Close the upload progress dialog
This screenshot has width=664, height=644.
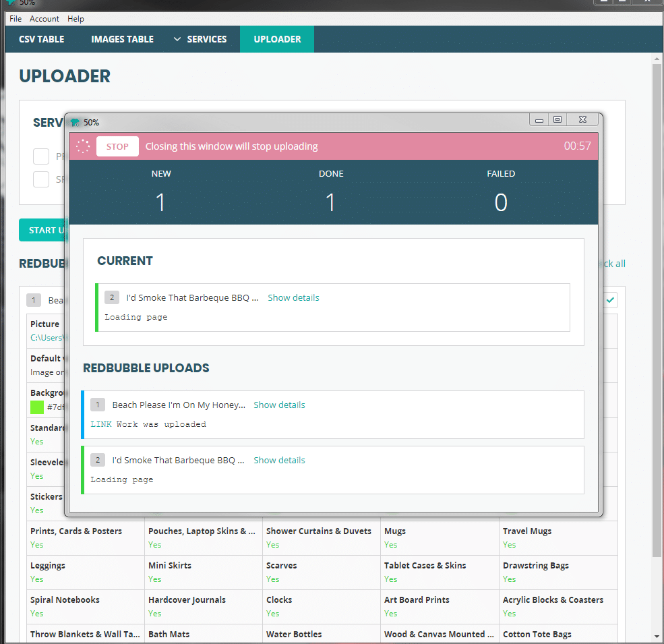582,120
